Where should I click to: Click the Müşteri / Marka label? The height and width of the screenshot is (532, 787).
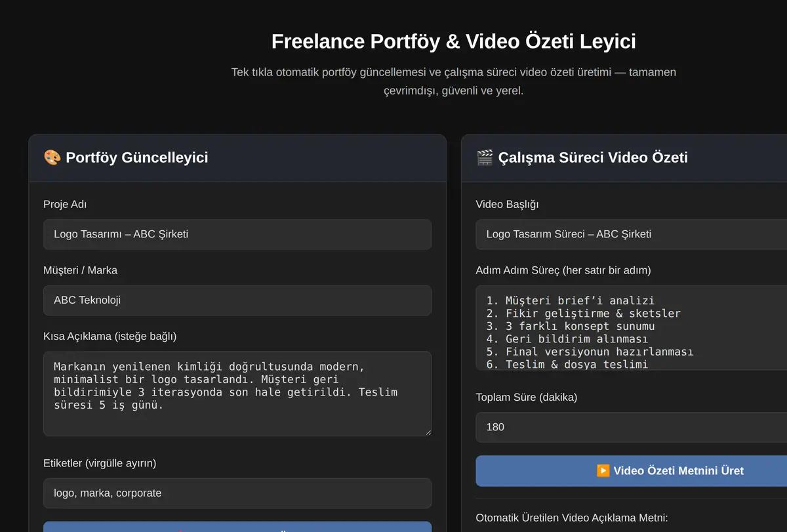[81, 270]
